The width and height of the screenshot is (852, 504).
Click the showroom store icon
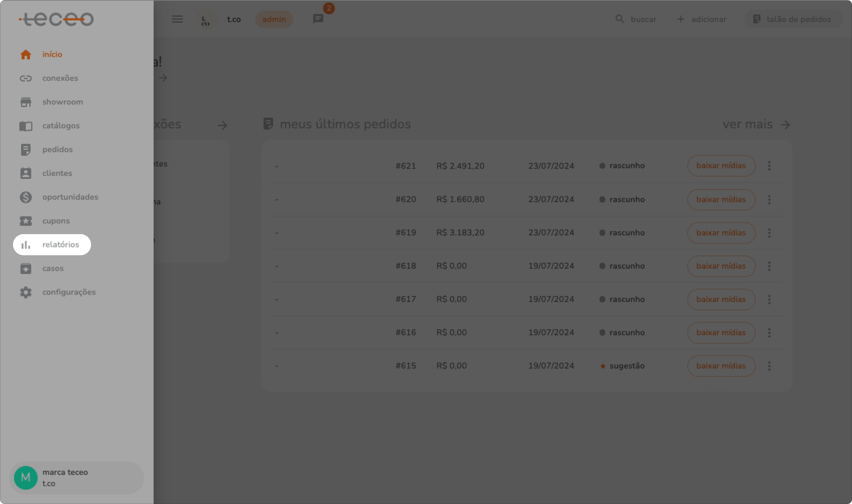[26, 102]
